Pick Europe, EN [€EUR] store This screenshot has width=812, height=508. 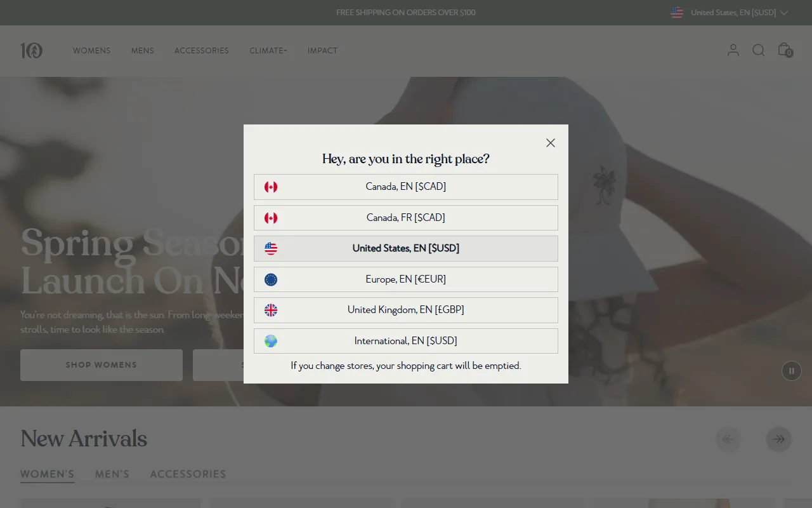tap(406, 279)
